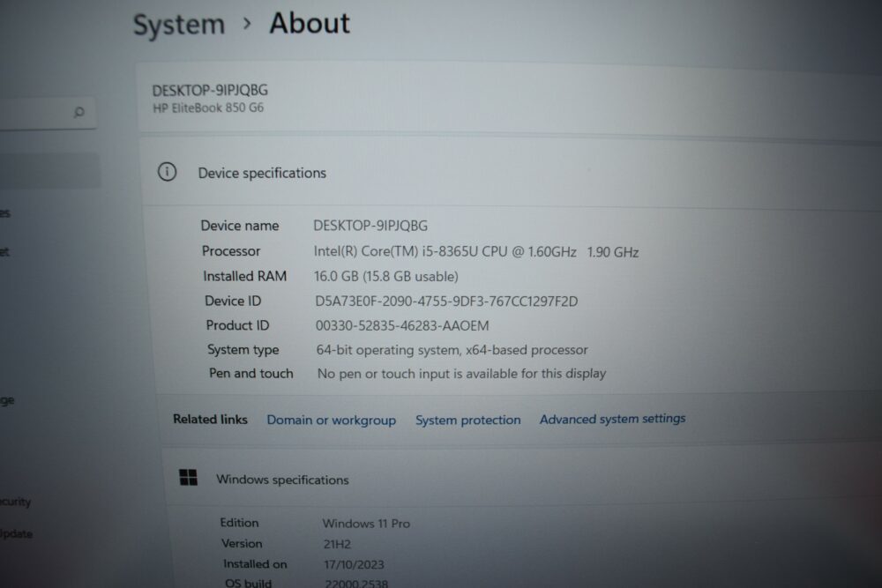Select the DESKTOP-9IPJQBG value in Device name row
The height and width of the screenshot is (588, 882).
pos(370,226)
